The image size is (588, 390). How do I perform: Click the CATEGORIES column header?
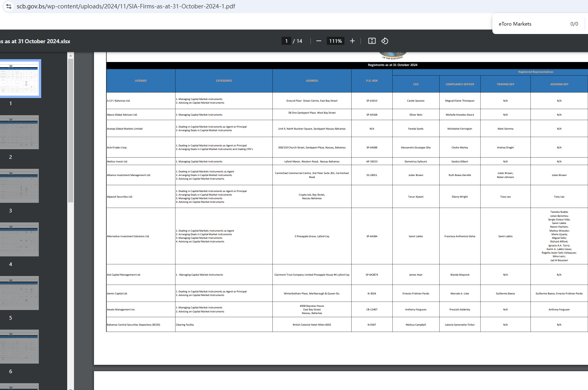(224, 81)
